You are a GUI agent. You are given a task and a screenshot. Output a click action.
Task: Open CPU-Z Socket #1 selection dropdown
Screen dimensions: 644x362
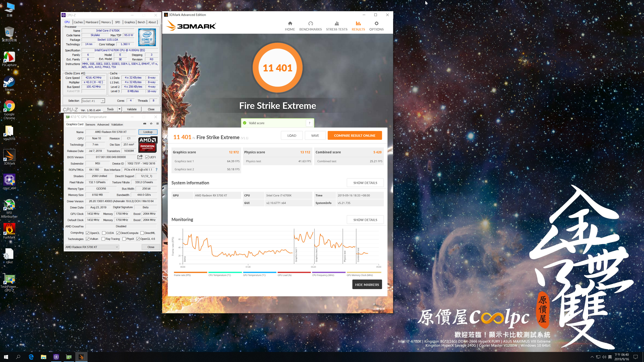[93, 101]
